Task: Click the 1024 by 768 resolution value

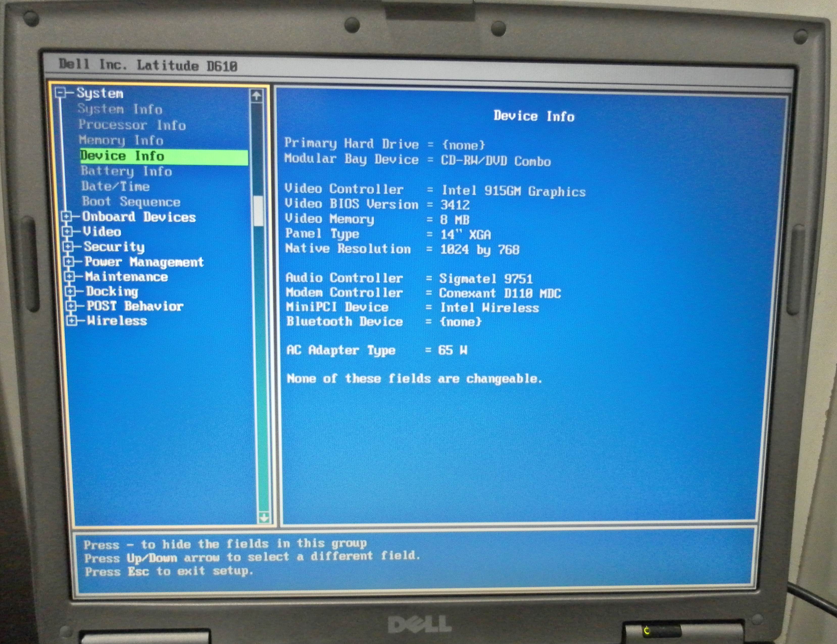Action: tap(480, 250)
